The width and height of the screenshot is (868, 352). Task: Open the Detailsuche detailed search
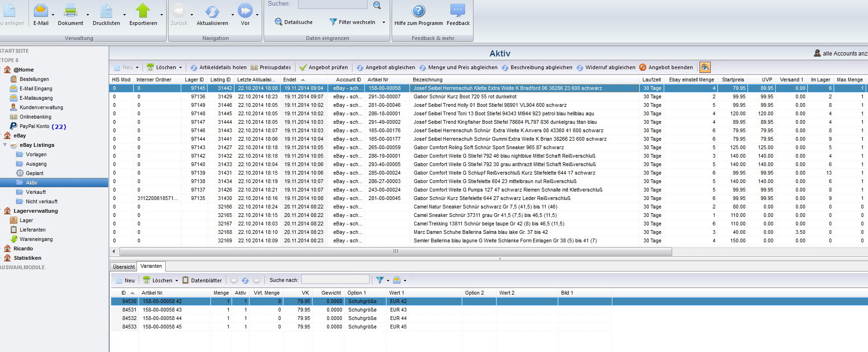coord(294,22)
